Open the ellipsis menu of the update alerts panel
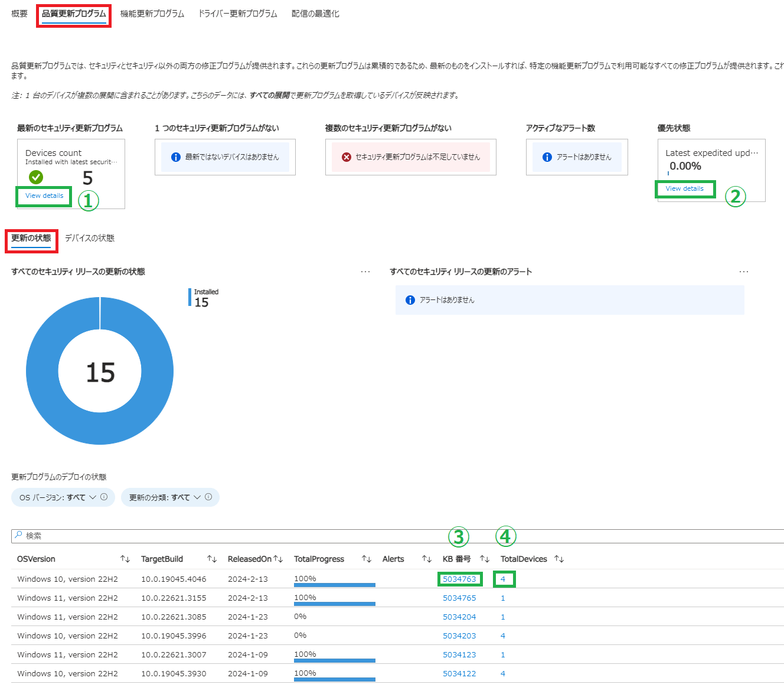The width and height of the screenshot is (784, 694). pos(744,272)
